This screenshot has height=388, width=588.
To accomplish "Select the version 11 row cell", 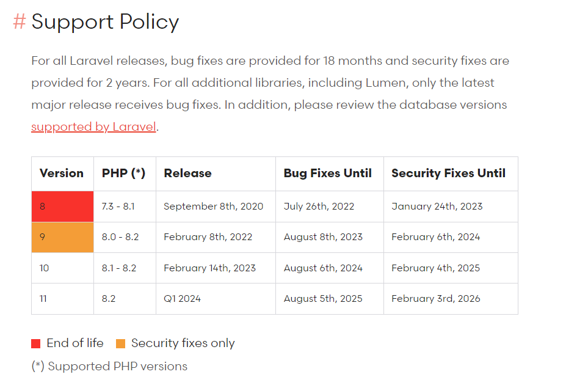I will point(63,299).
